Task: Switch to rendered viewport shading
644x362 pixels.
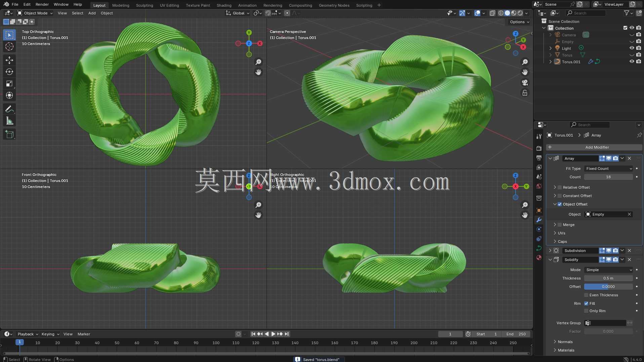Action: (520, 13)
